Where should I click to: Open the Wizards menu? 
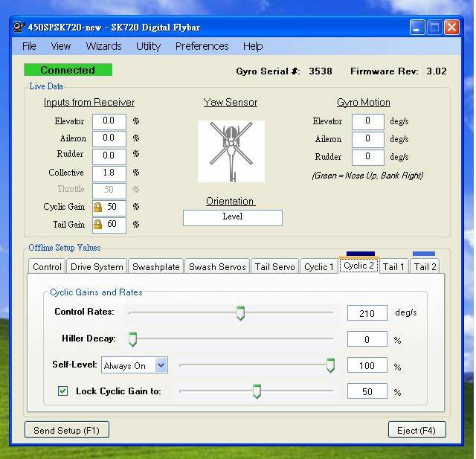[103, 46]
